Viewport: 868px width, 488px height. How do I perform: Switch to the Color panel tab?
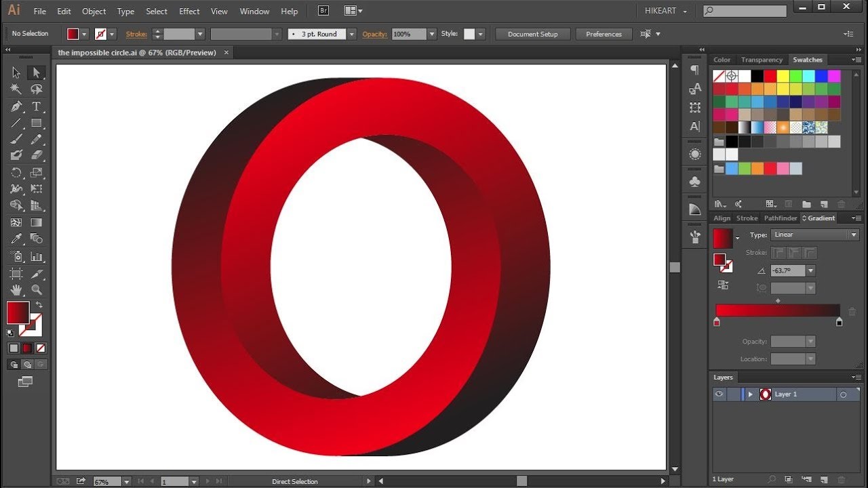tap(722, 60)
